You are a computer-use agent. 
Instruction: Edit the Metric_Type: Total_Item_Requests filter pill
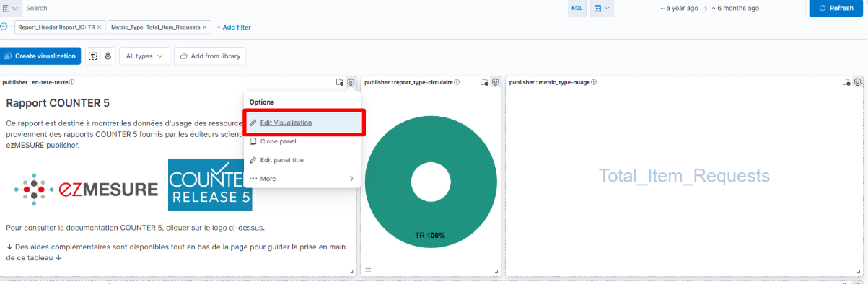[155, 27]
